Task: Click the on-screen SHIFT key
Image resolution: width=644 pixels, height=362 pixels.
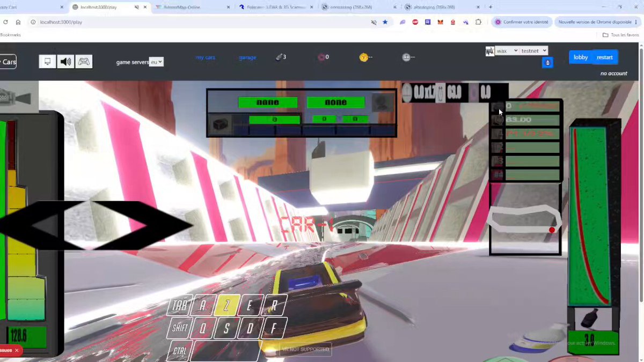Action: tap(179, 328)
